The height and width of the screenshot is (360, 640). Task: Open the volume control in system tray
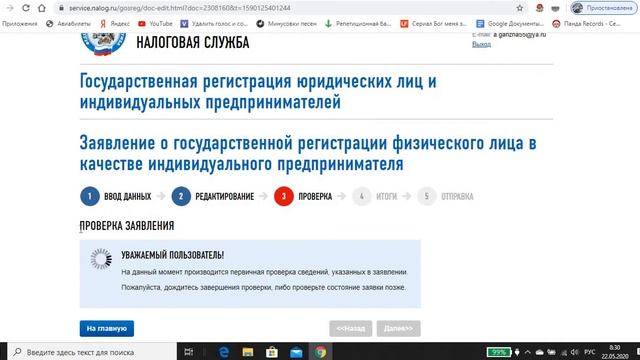[x=575, y=352]
